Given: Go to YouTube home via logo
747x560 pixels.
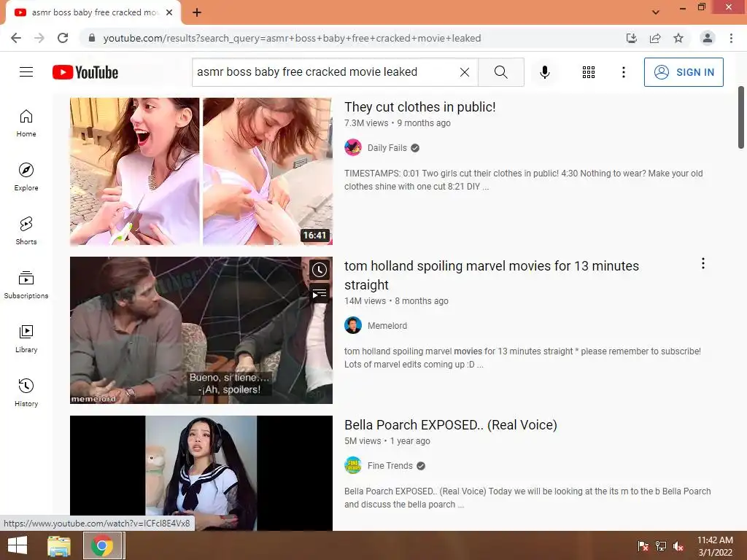Looking at the screenshot, I should [x=85, y=72].
